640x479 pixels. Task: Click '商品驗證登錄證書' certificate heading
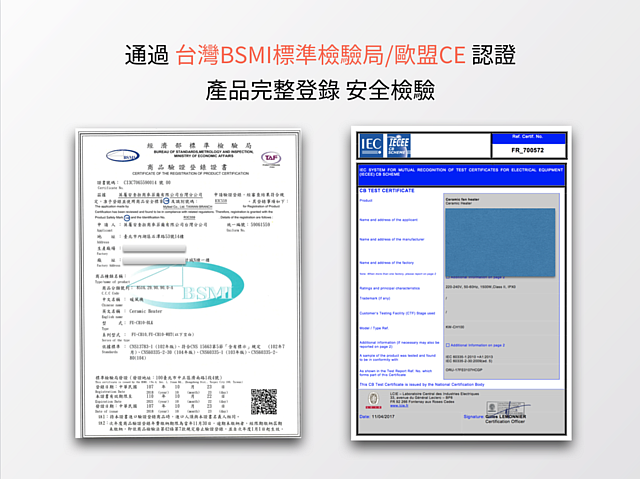pos(187,167)
